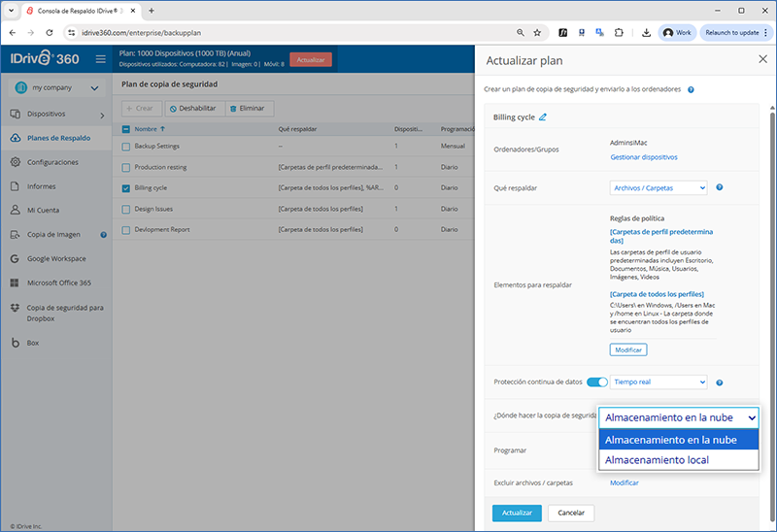The image size is (777, 532).
Task: Click the browser address bar
Action: tap(291, 32)
